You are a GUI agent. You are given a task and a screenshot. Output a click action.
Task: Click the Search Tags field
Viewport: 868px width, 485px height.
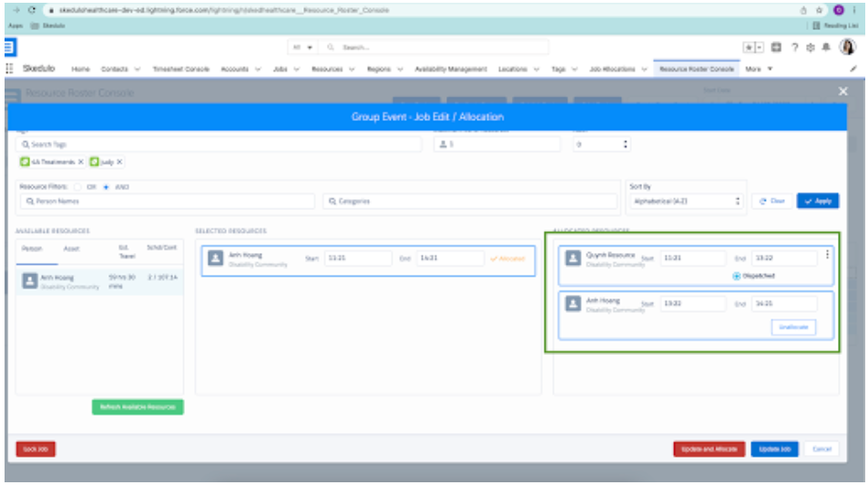pos(219,145)
